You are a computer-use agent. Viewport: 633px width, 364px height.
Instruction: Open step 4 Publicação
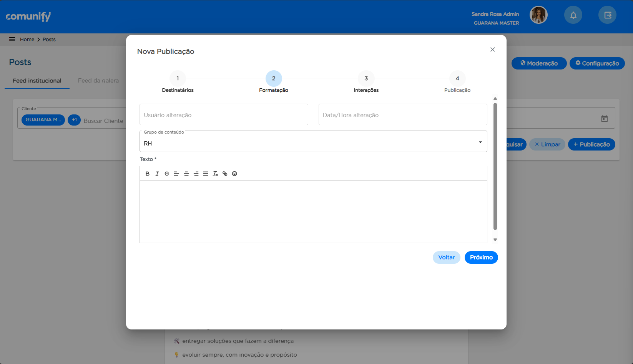coord(457,78)
